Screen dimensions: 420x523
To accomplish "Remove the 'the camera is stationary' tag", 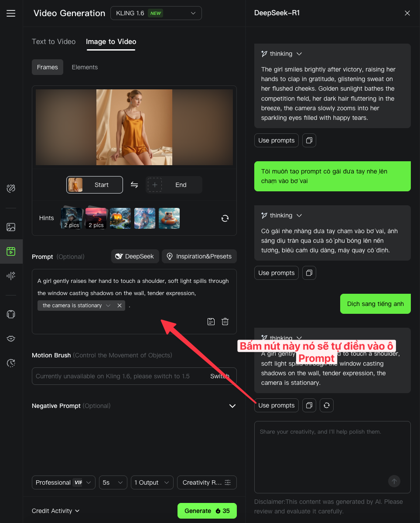I will point(120,306).
